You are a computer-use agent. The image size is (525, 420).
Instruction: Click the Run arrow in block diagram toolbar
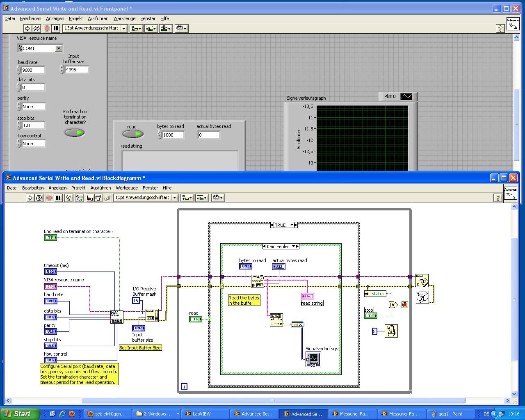[x=30, y=198]
